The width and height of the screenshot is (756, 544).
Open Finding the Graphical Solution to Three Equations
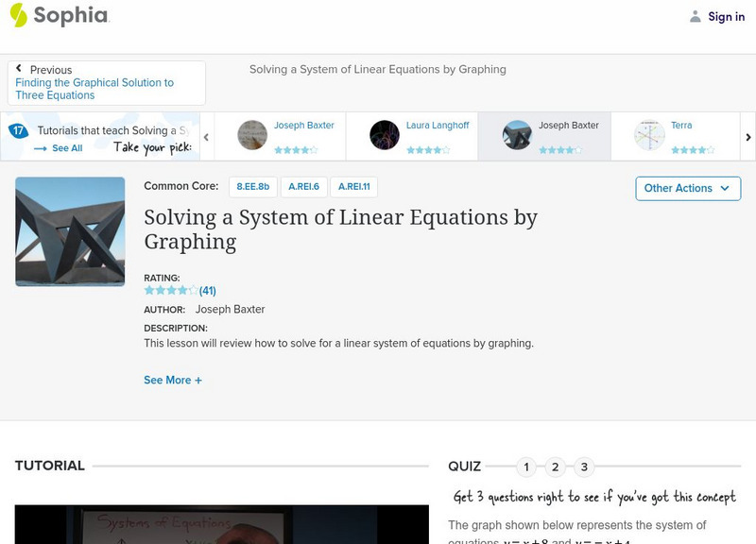point(94,89)
